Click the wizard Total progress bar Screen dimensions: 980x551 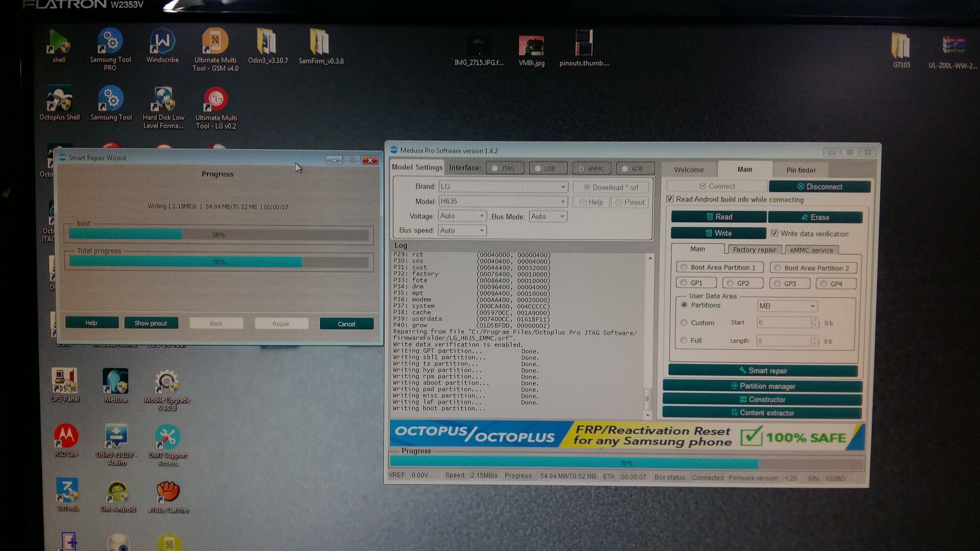pyautogui.click(x=218, y=262)
